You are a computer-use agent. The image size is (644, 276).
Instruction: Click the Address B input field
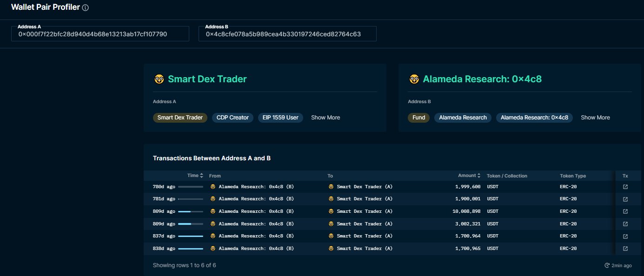pos(287,34)
